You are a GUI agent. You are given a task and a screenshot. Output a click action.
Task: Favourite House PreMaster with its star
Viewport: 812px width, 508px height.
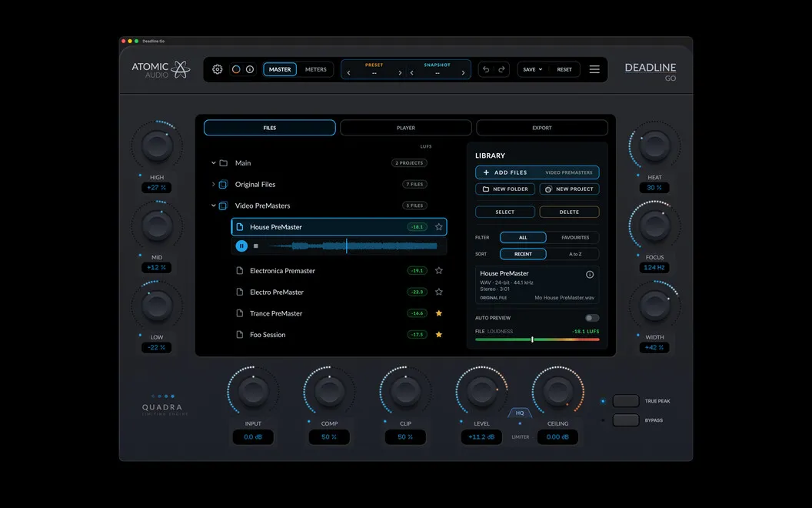[x=438, y=226]
